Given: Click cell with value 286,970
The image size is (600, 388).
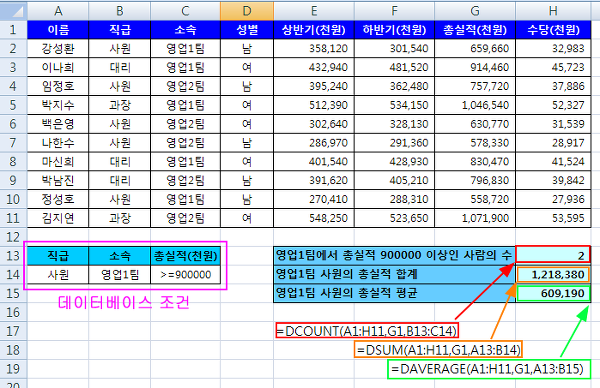Looking at the screenshot, I should (x=314, y=143).
